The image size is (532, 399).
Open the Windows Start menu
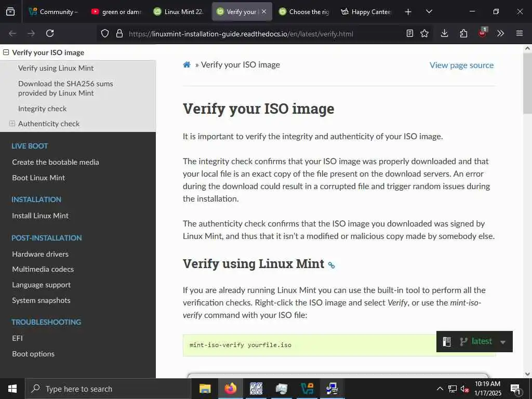pyautogui.click(x=12, y=389)
